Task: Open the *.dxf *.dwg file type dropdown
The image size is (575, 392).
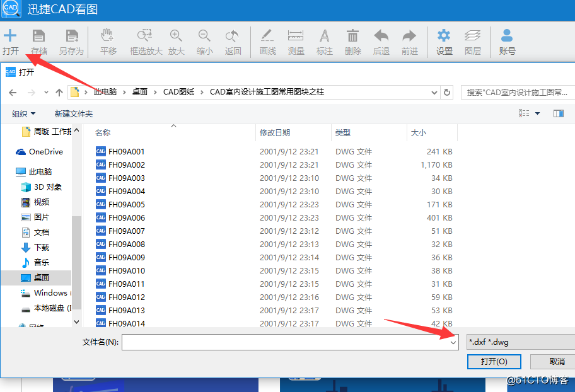Action: (x=521, y=342)
